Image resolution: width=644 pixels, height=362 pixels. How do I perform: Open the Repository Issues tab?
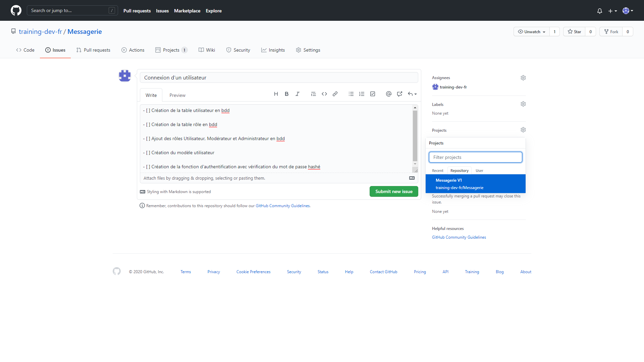click(55, 50)
